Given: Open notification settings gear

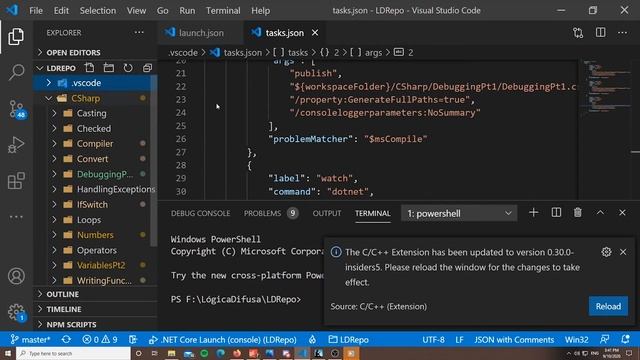Looking at the screenshot, I should pyautogui.click(x=606, y=252).
